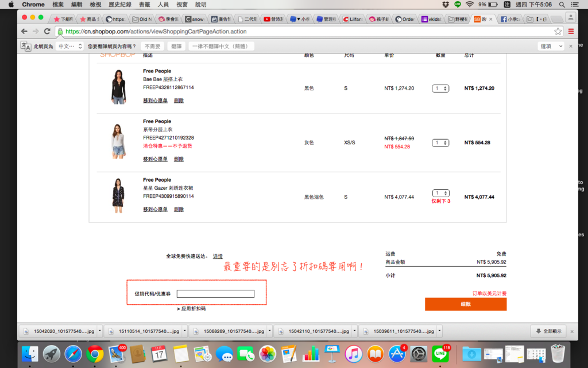Open the Chrome hamburger menu
Screen dimensions: 588x368
point(571,32)
